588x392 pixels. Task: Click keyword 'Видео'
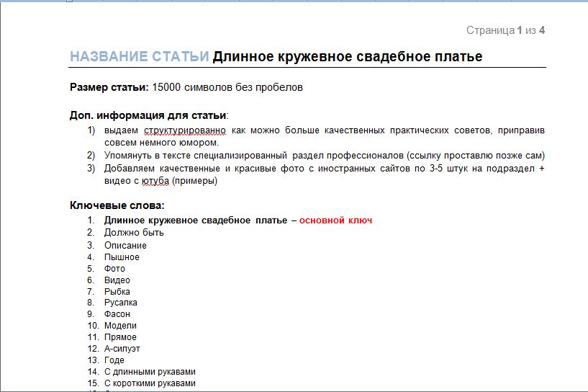pyautogui.click(x=117, y=280)
